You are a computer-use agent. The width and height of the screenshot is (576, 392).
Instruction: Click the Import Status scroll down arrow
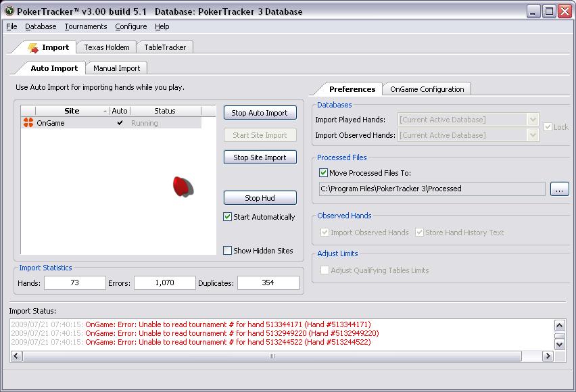pyautogui.click(x=560, y=344)
